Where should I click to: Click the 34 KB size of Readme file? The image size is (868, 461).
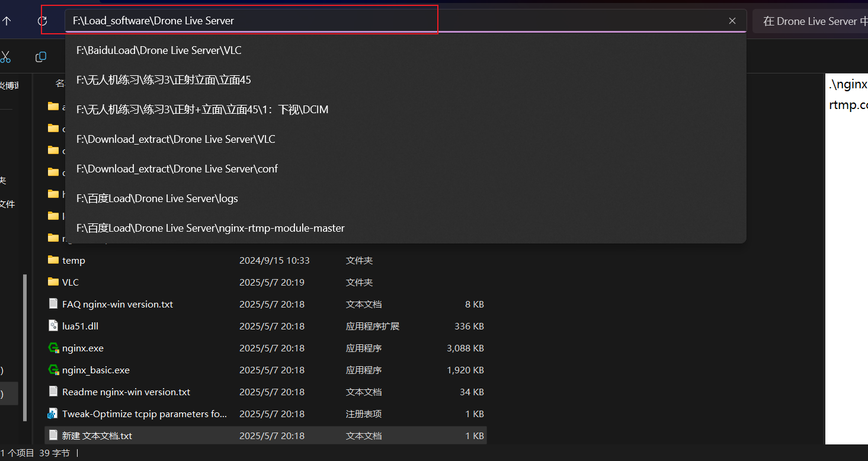pos(473,392)
